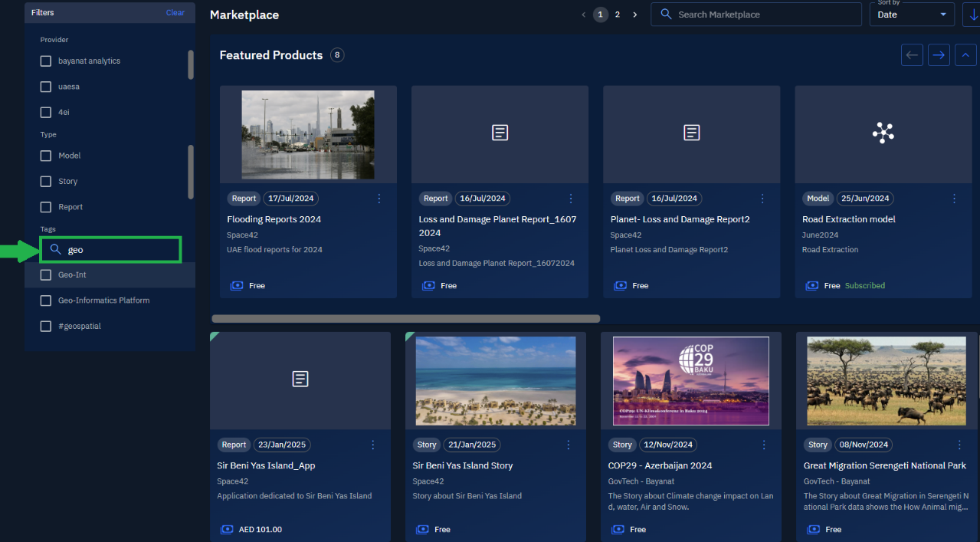Screen dimensions: 980x542
Task: Collapse the Featured Products section
Action: 965,54
